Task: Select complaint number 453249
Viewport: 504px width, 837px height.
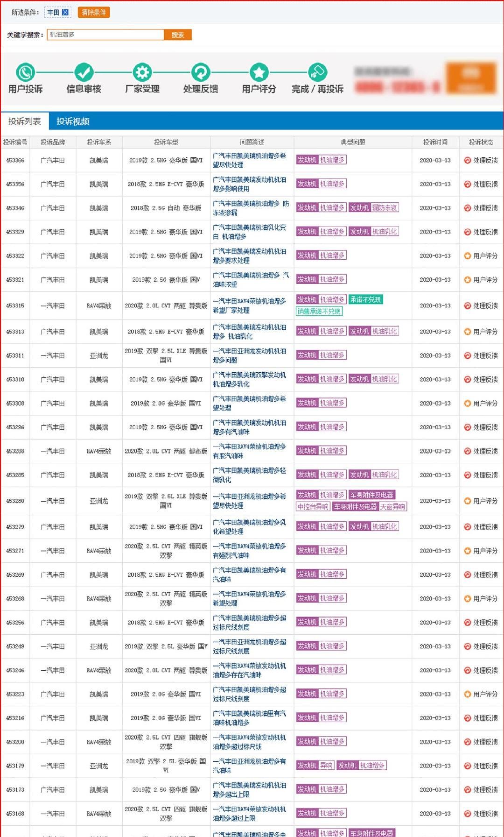Action: pyautogui.click(x=15, y=646)
